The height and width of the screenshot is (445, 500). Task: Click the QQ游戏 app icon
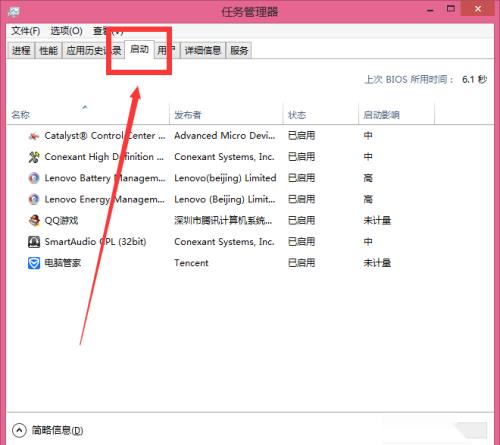point(34,220)
